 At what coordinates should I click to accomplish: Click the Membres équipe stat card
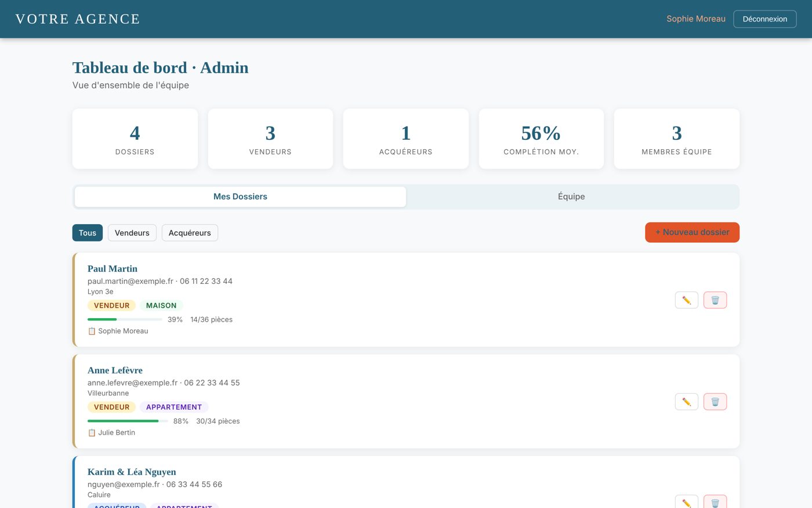tap(677, 139)
